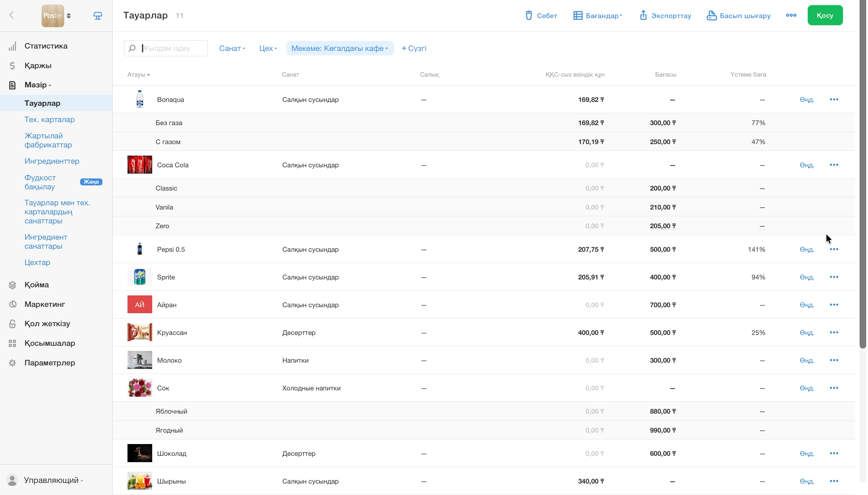Go to Тех. карталар menu item
The width and height of the screenshot is (868, 495).
click(x=50, y=120)
